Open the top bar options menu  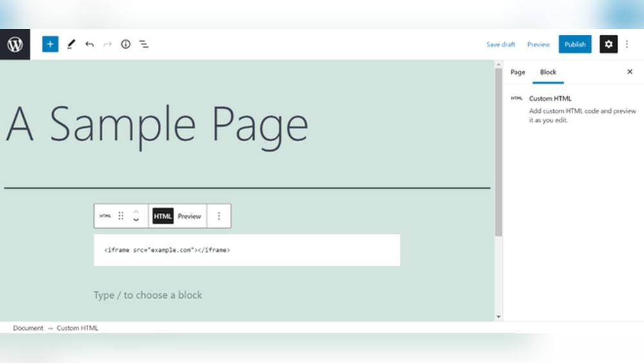(627, 44)
